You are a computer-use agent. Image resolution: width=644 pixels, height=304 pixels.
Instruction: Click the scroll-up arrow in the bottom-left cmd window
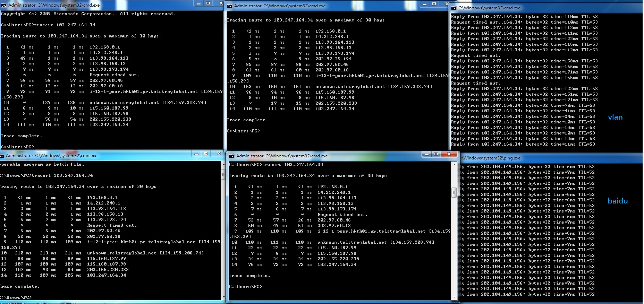click(223, 164)
